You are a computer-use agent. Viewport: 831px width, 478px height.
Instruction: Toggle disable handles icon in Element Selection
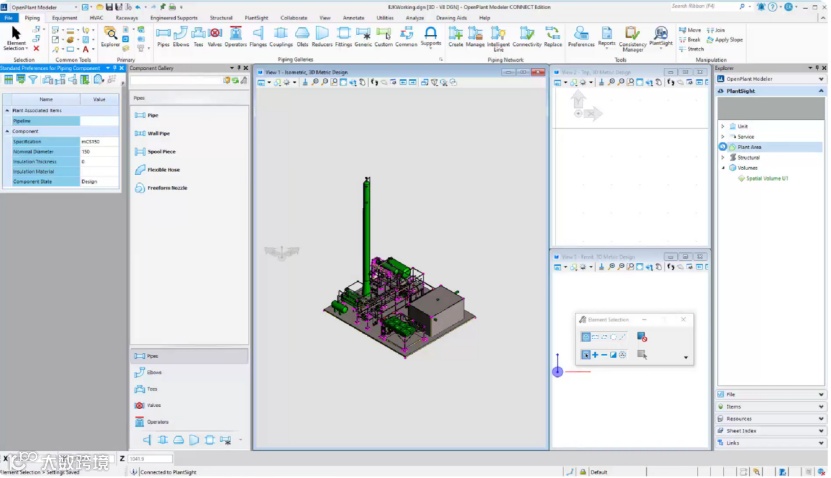click(642, 337)
